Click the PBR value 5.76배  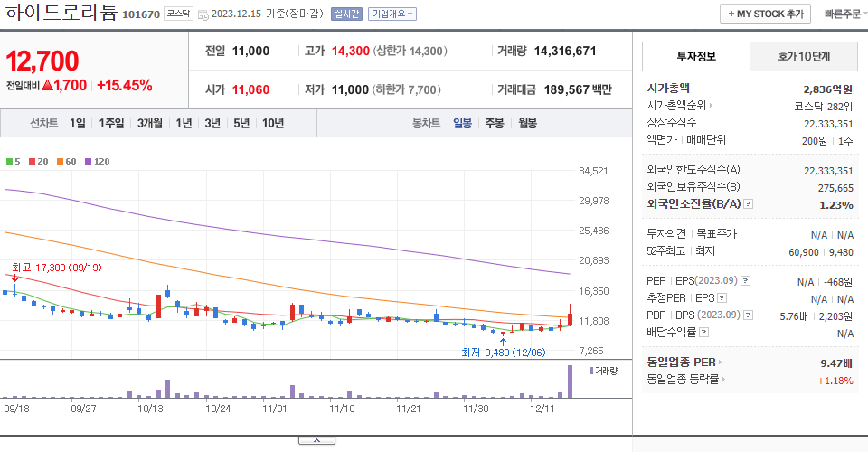coord(793,316)
